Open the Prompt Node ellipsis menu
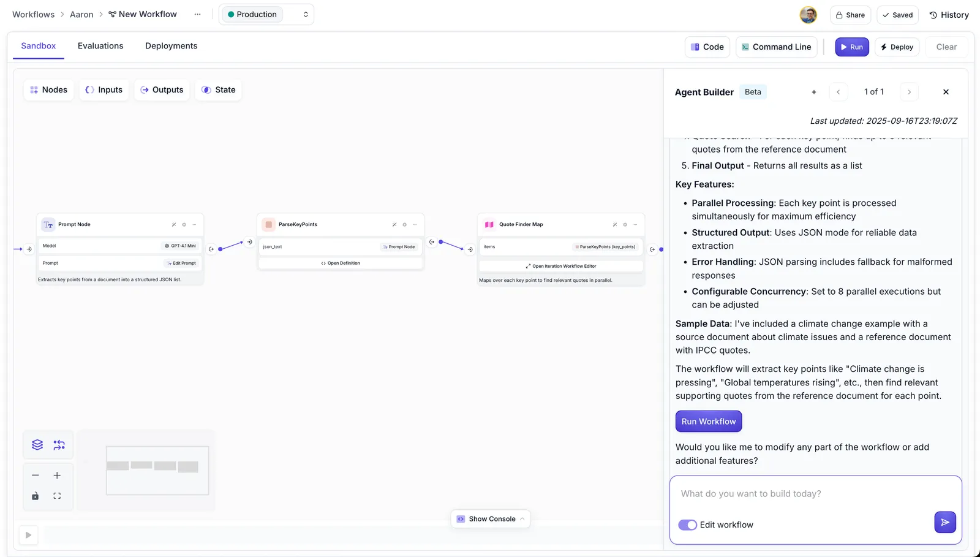The image size is (980, 557). click(194, 225)
